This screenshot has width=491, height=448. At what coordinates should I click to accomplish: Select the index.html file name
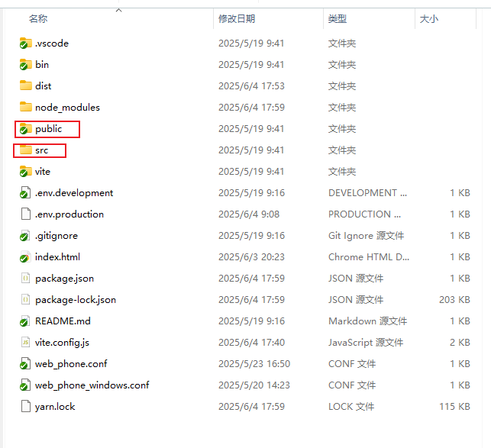click(x=57, y=257)
